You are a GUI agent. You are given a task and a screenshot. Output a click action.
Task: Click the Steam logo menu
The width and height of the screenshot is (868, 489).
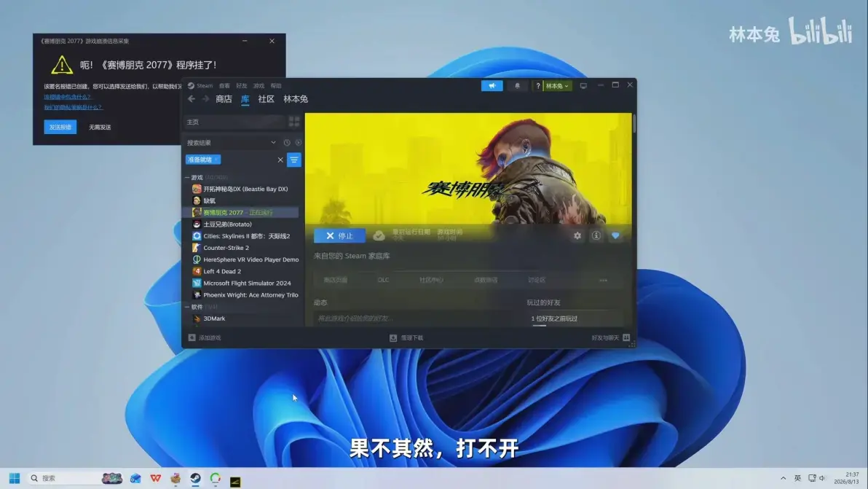(x=200, y=86)
